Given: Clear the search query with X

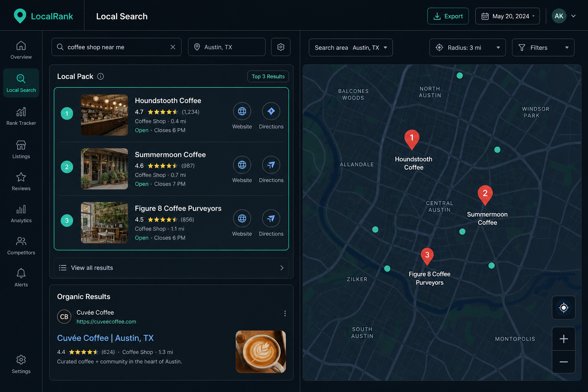Looking at the screenshot, I should 173,47.
